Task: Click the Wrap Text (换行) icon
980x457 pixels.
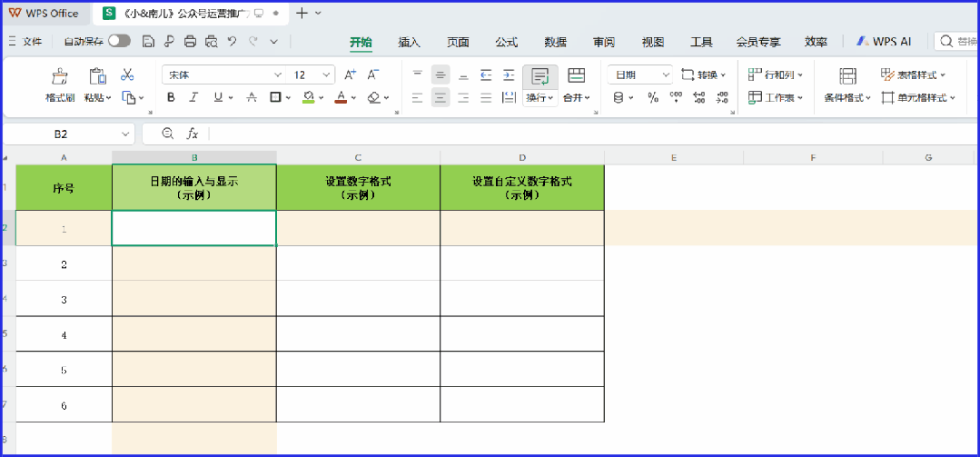Action: point(540,76)
